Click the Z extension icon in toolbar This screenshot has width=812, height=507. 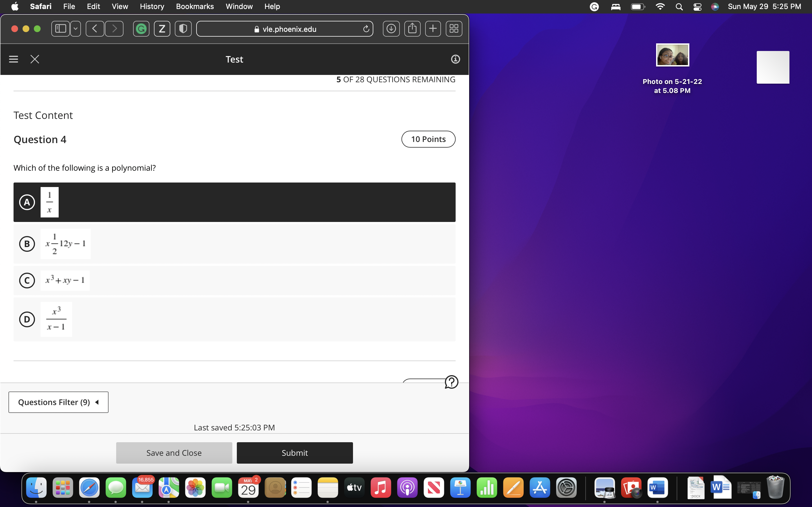click(x=162, y=28)
